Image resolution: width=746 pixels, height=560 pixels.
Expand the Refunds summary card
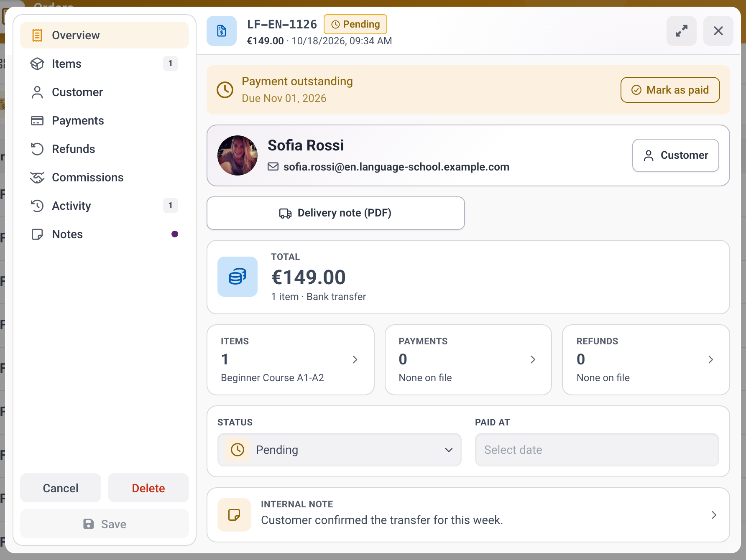[646, 360]
